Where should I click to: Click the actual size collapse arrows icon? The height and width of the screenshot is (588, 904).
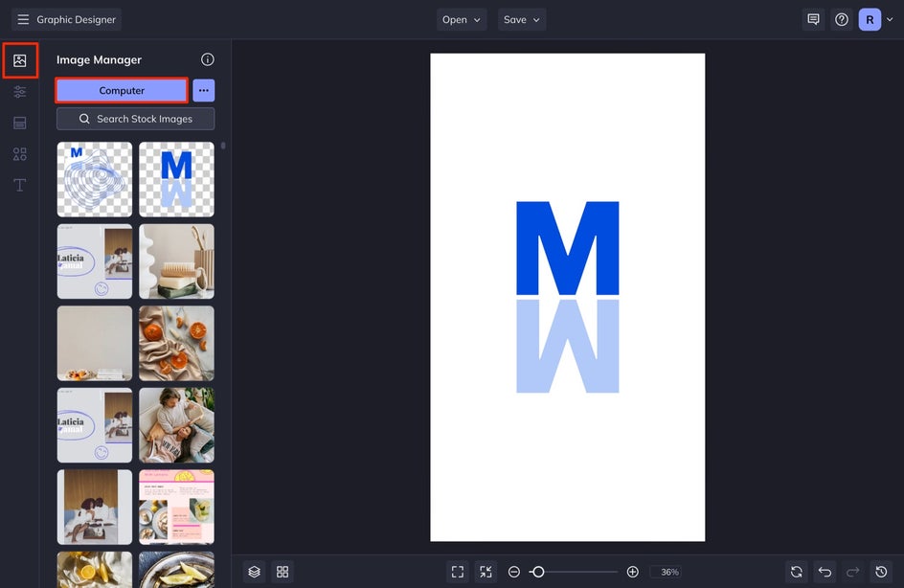pos(486,572)
